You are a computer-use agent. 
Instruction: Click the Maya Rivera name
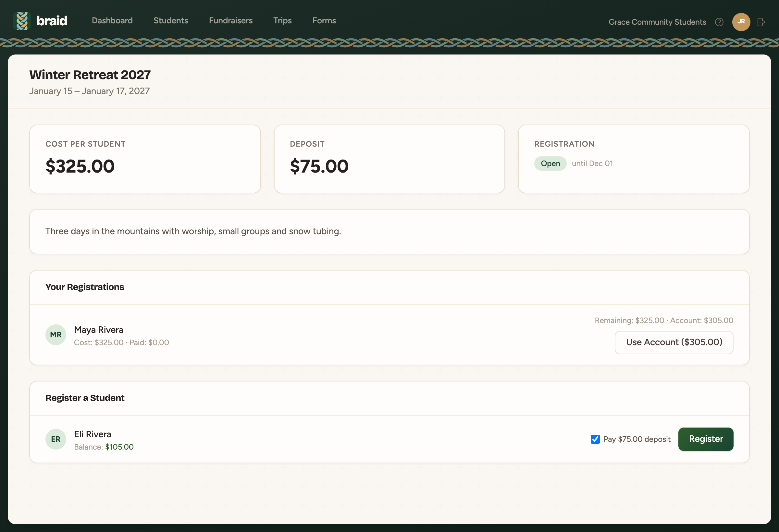click(99, 330)
